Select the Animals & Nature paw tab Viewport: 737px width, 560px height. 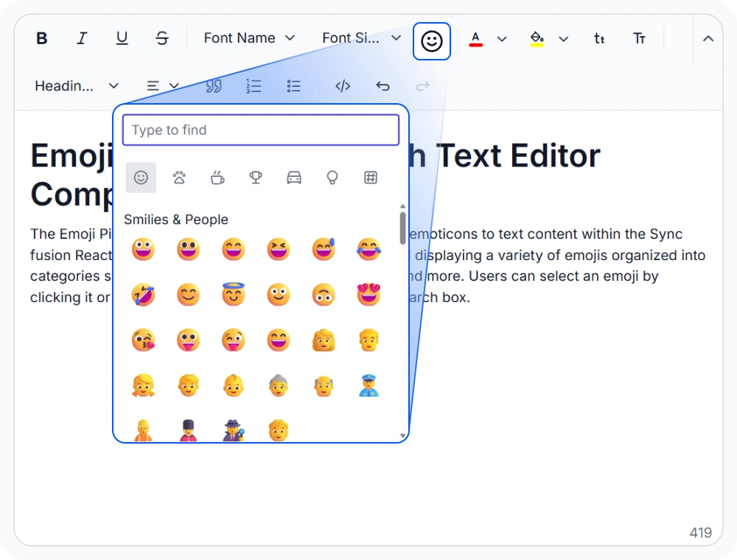point(179,178)
